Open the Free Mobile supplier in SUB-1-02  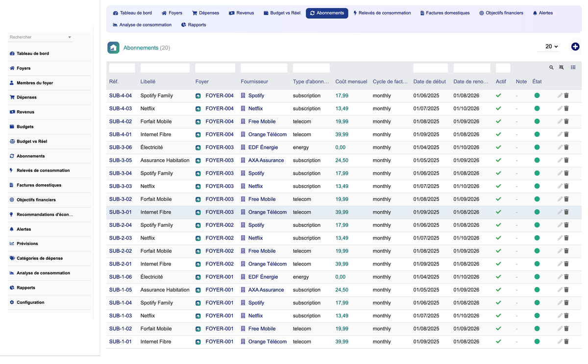pyautogui.click(x=262, y=329)
